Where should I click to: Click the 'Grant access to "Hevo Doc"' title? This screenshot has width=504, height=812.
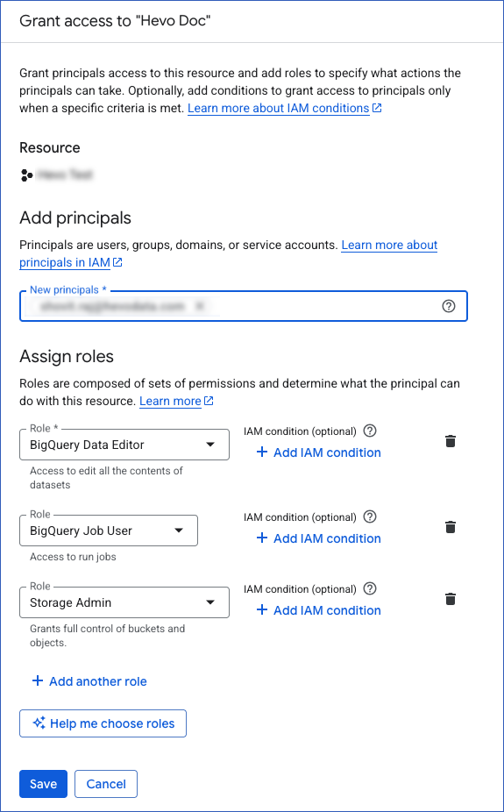115,21
